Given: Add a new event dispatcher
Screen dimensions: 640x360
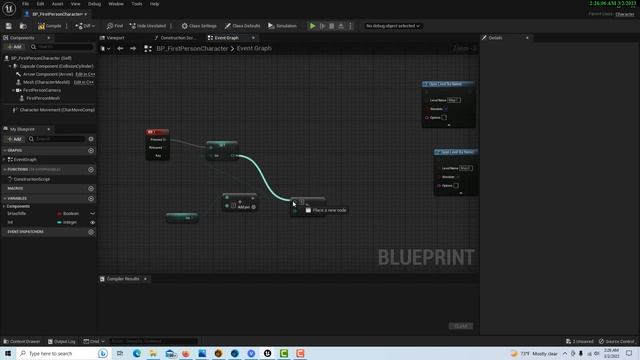Looking at the screenshot, I should pyautogui.click(x=91, y=232).
